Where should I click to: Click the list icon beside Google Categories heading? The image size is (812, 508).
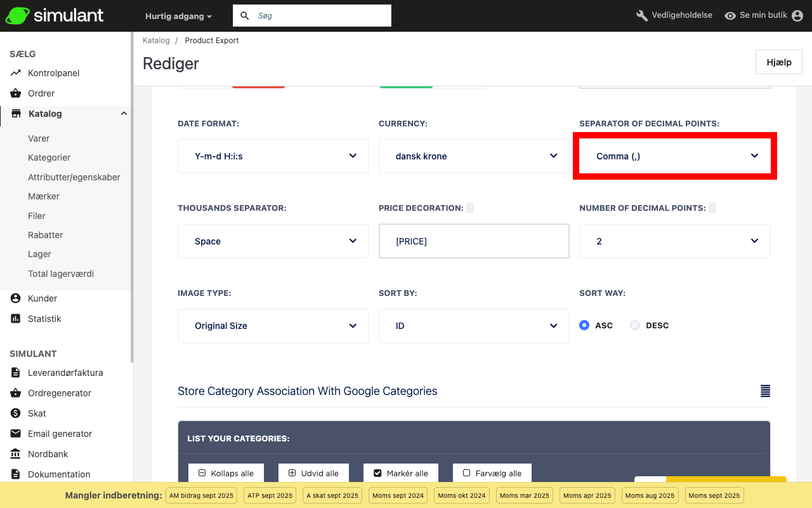765,391
